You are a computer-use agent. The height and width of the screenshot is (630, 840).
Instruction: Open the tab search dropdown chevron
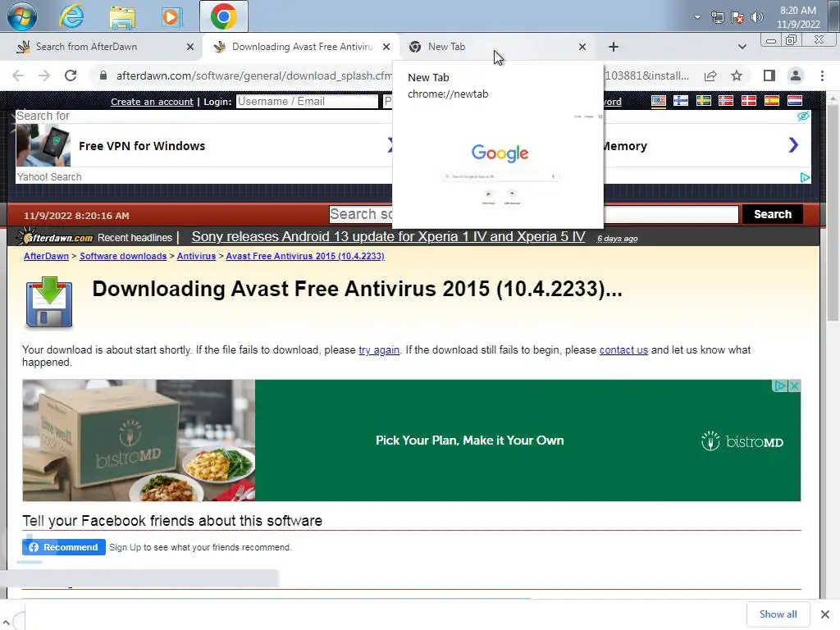tap(742, 47)
